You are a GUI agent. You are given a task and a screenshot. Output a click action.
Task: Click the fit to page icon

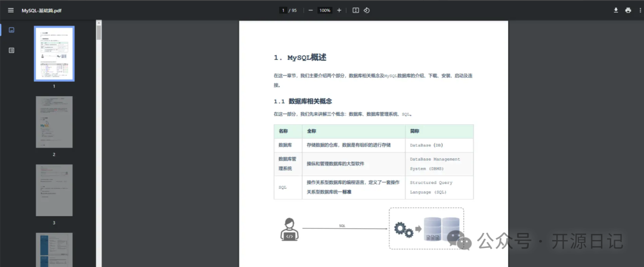pyautogui.click(x=355, y=10)
